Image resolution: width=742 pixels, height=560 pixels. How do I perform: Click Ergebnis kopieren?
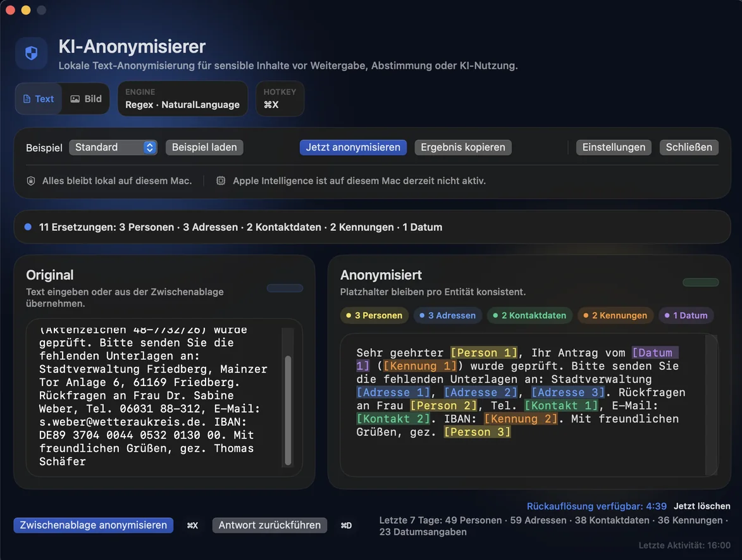tap(463, 147)
